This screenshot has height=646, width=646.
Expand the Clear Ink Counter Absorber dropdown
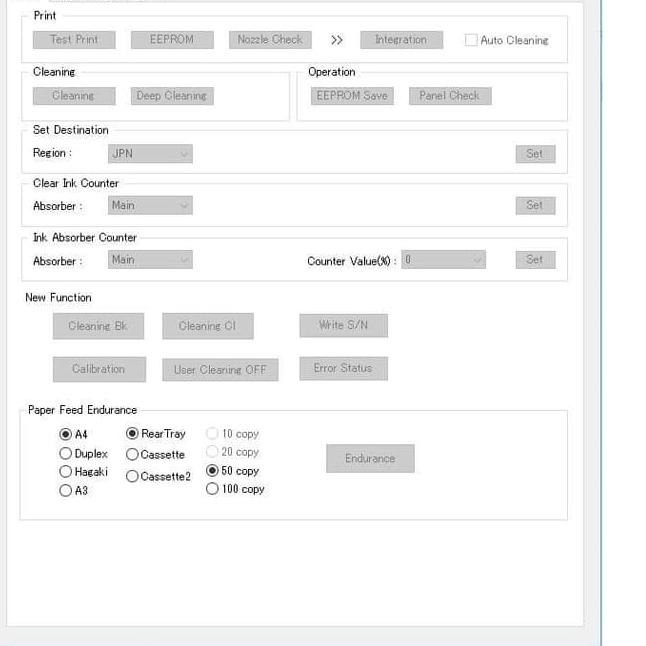pos(150,206)
